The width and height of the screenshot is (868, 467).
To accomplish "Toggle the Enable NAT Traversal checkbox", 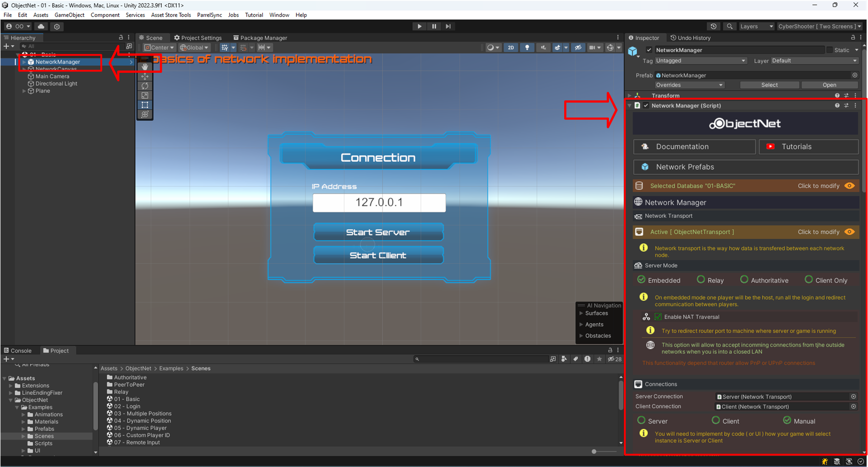I will 658,317.
